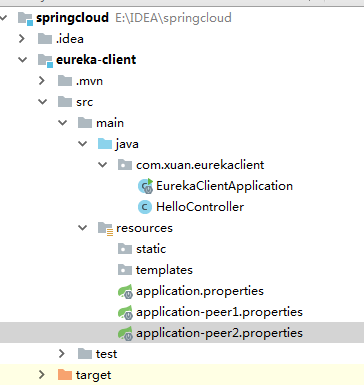Click the application-peer2.properties Spring leaf icon
Viewport: 364px width, 385px height.
(x=125, y=334)
